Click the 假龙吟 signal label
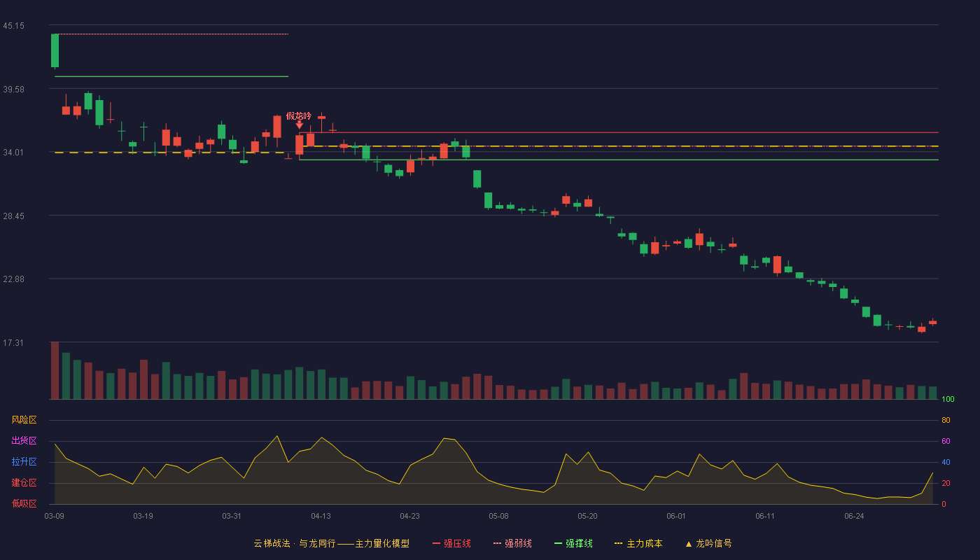The width and height of the screenshot is (980, 560). [x=299, y=115]
